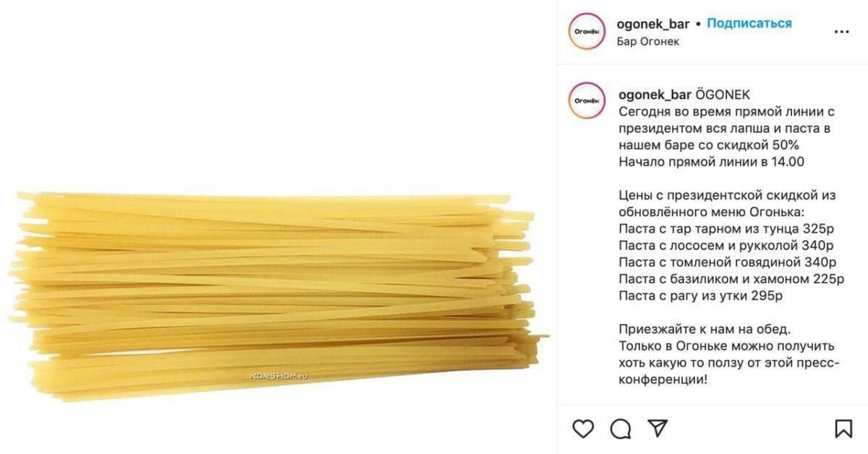The width and height of the screenshot is (868, 454).
Task: Open the three-dots more options menu
Action: (x=841, y=32)
